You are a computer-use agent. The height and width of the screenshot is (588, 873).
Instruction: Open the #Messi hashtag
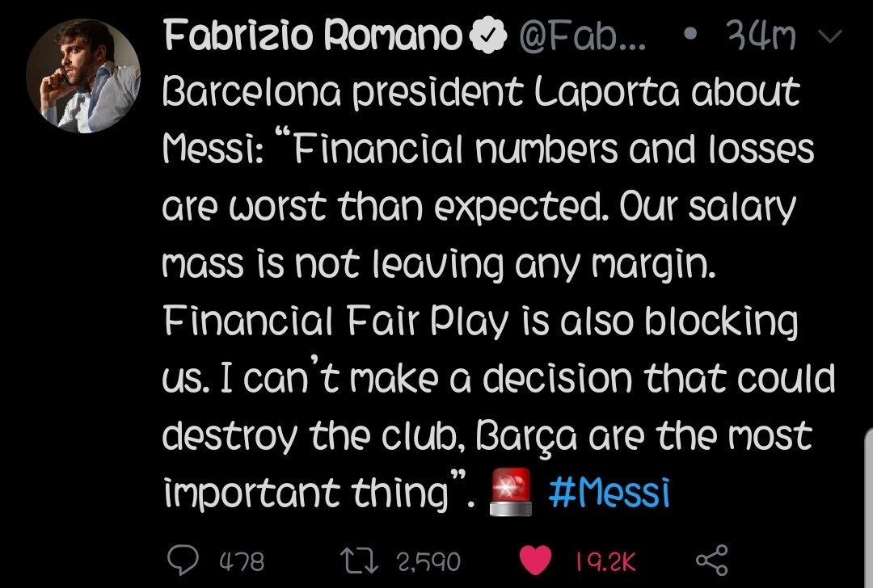(609, 493)
